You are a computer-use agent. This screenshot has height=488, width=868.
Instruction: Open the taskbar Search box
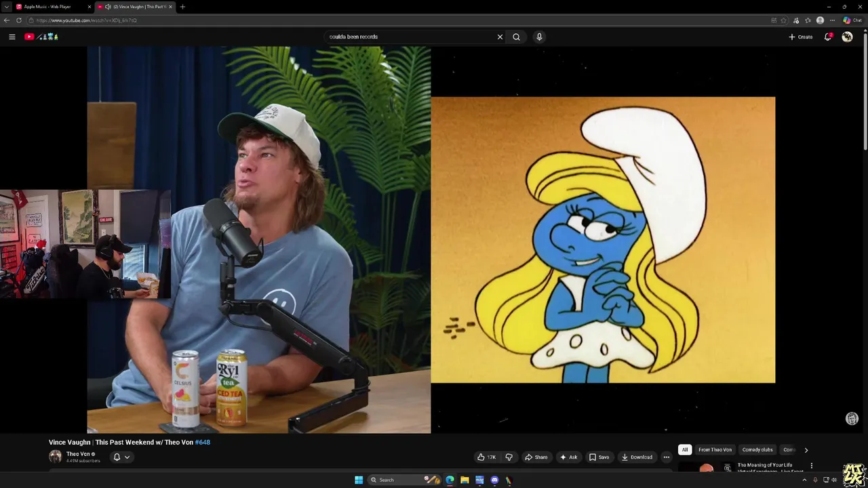pyautogui.click(x=405, y=480)
